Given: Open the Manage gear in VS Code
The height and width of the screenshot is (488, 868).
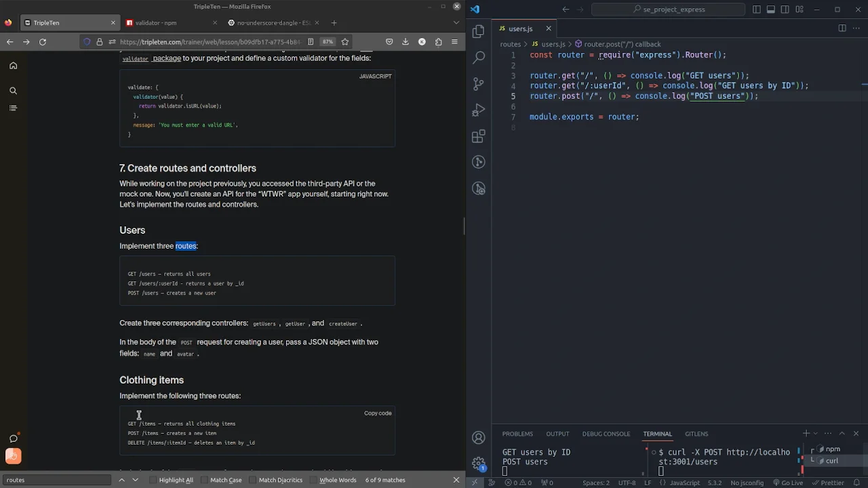Looking at the screenshot, I should point(479,464).
